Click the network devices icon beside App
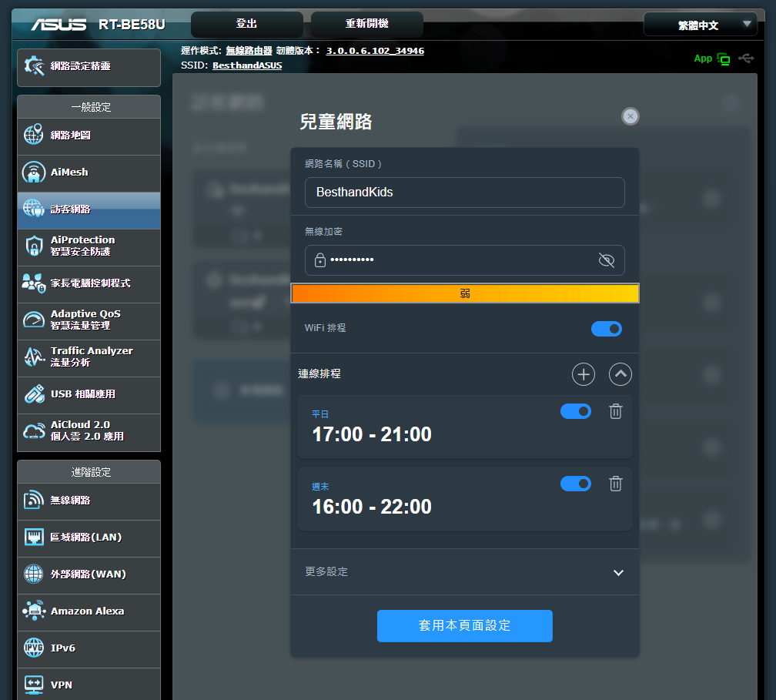The width and height of the screenshot is (776, 700). (724, 59)
